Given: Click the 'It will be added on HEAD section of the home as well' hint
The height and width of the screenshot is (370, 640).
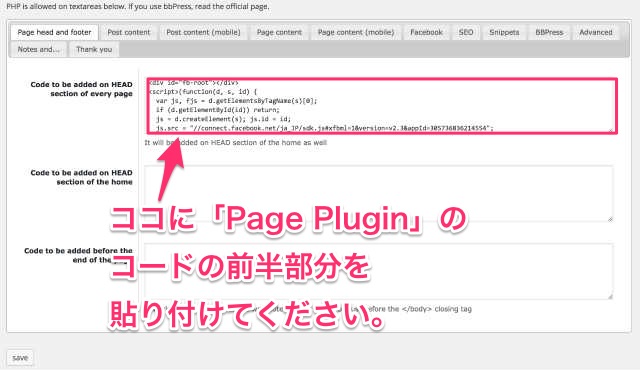Looking at the screenshot, I should pyautogui.click(x=236, y=143).
